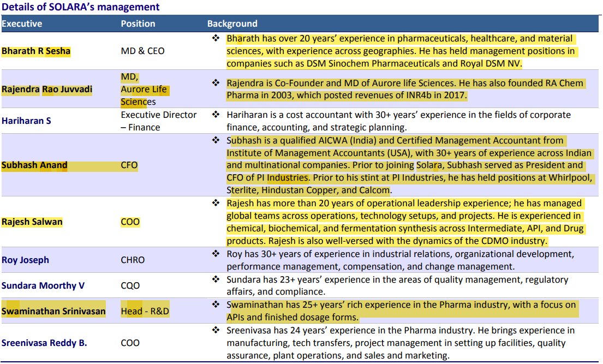Click the 'CHRO' position cell
The height and width of the screenshot is (364, 603).
pyautogui.click(x=133, y=260)
